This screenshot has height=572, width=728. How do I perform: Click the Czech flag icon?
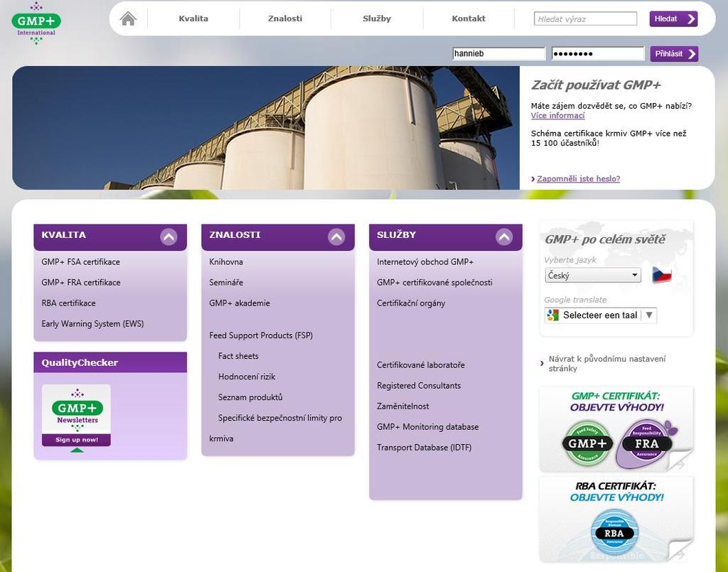662,275
